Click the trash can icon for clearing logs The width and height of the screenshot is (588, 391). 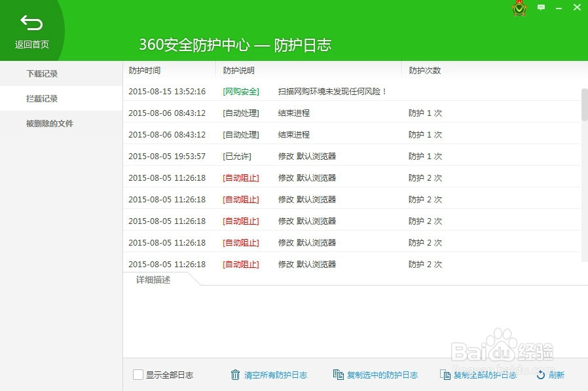(235, 375)
